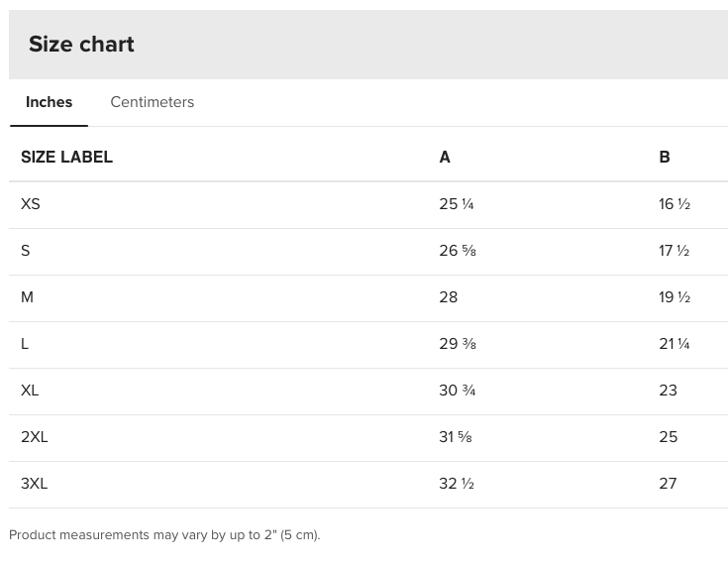Click the L size label

click(25, 344)
